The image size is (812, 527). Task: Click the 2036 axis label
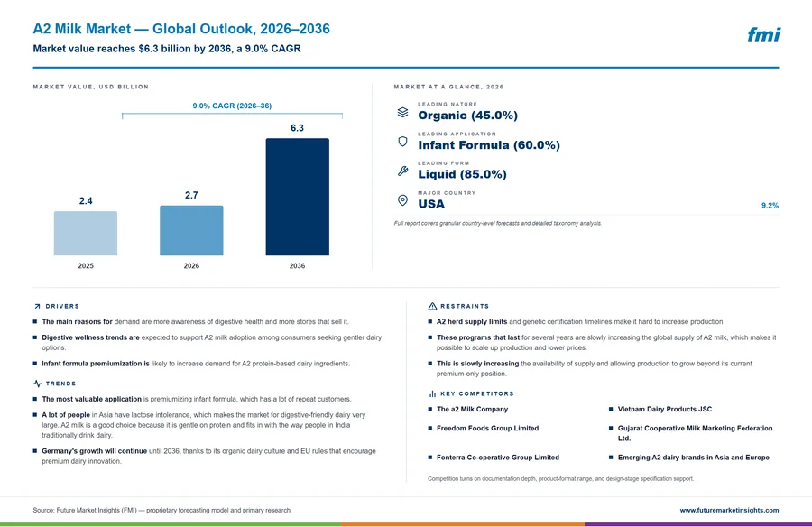coord(297,266)
